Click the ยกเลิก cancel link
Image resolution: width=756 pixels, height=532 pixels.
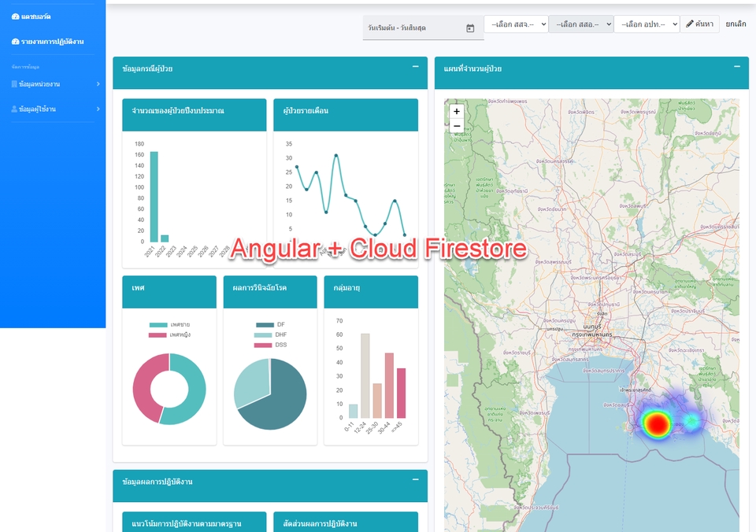tap(736, 24)
